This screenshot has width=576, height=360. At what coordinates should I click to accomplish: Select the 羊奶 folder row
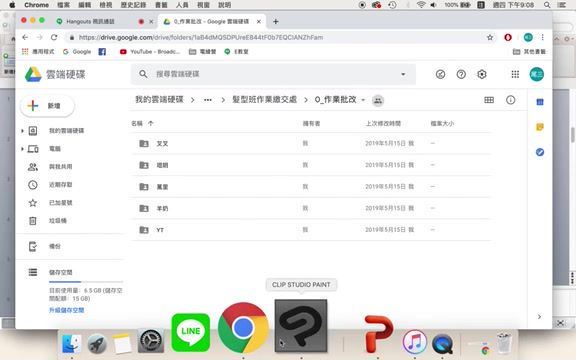point(311,208)
